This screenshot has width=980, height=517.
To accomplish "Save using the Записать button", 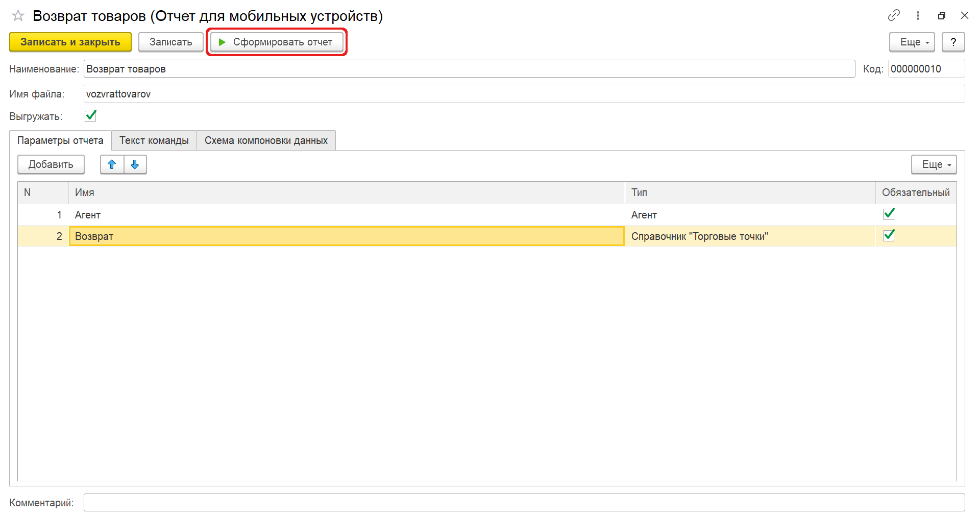I will [171, 42].
